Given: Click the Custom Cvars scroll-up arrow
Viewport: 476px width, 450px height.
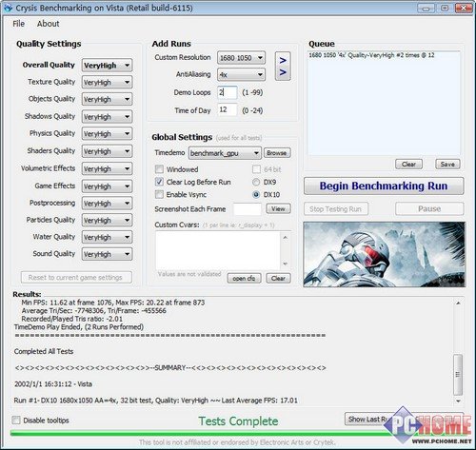Looking at the screenshot, I should click(285, 237).
